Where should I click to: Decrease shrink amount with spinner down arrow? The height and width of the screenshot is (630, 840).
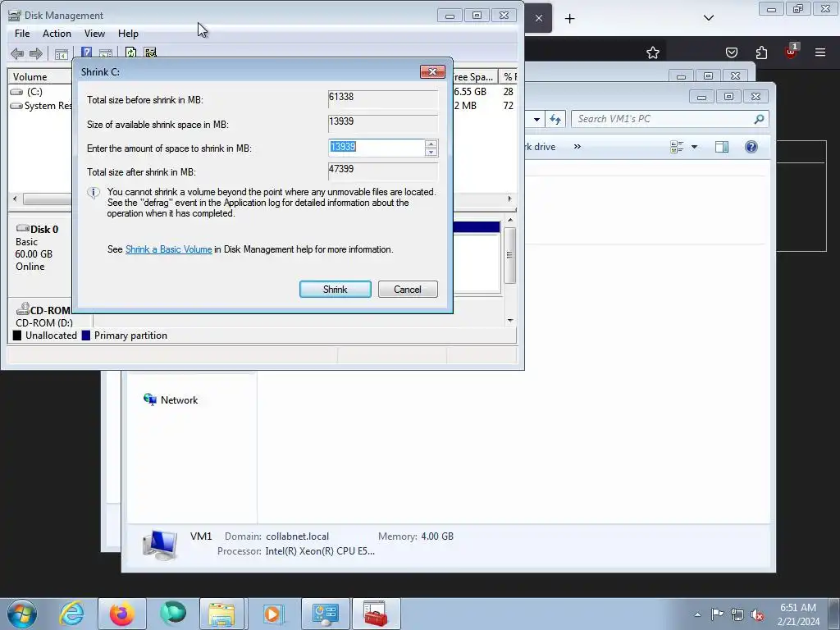point(431,152)
